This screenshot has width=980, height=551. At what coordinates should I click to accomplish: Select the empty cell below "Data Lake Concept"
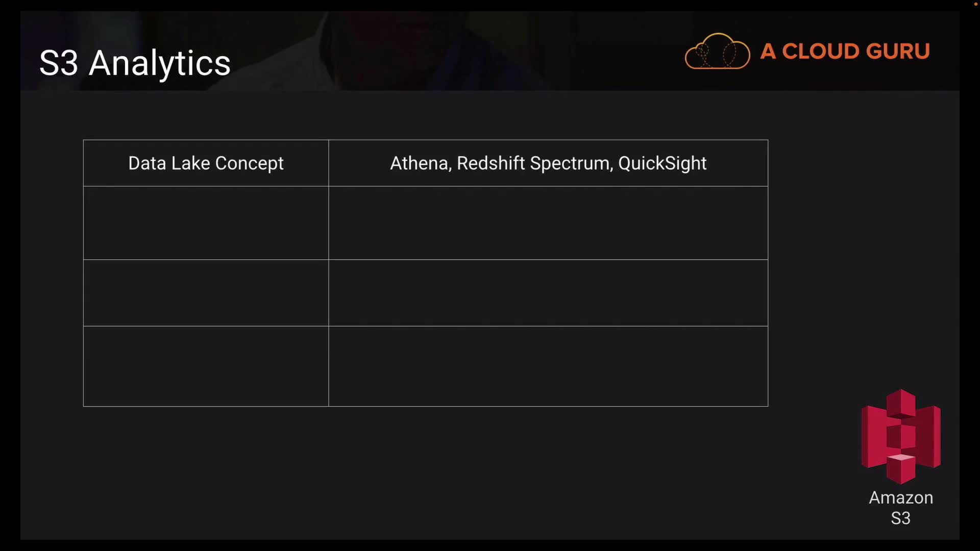[x=206, y=223]
